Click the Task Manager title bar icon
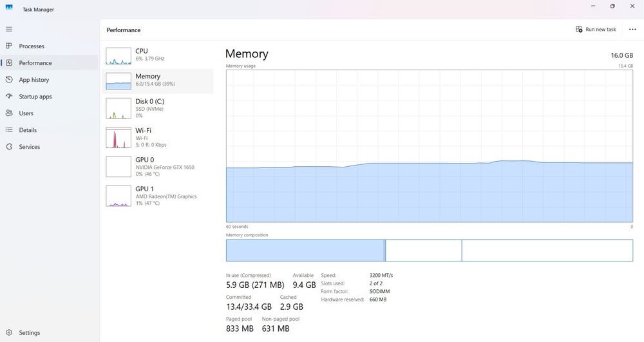This screenshot has width=644, height=342. (x=8, y=9)
